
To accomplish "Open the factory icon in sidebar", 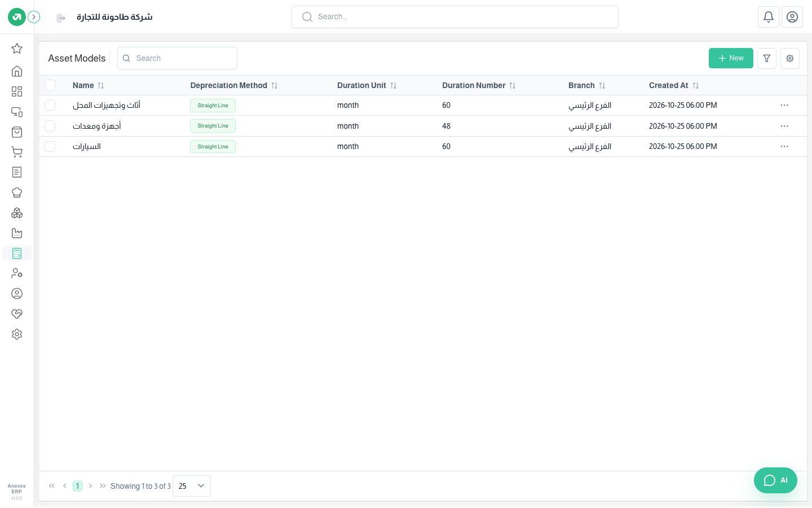I will 17,233.
